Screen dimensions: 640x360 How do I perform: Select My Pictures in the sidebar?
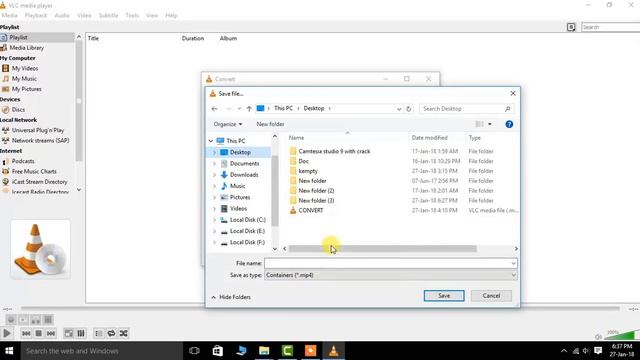(27, 89)
